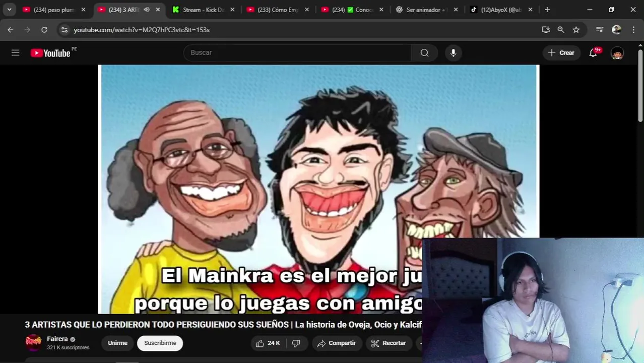Image resolution: width=644 pixels, height=363 pixels.
Task: Open the Faircra channel avatar
Action: [x=34, y=342]
